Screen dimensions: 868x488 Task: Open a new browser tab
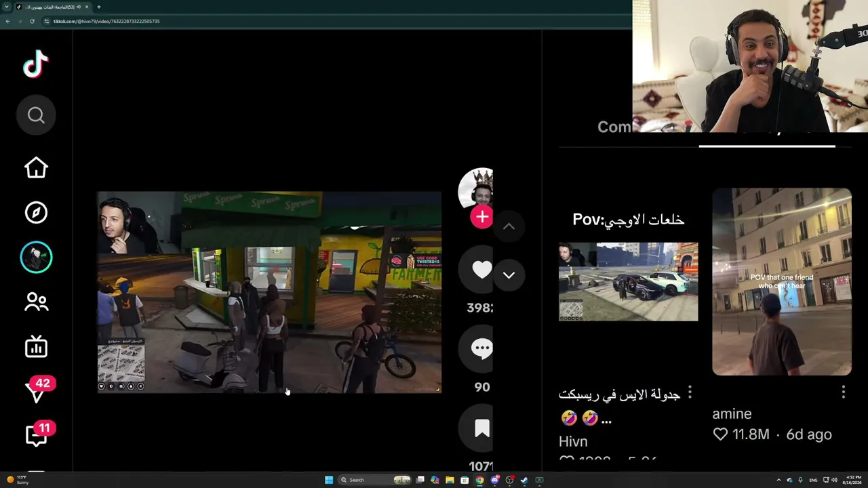point(98,7)
